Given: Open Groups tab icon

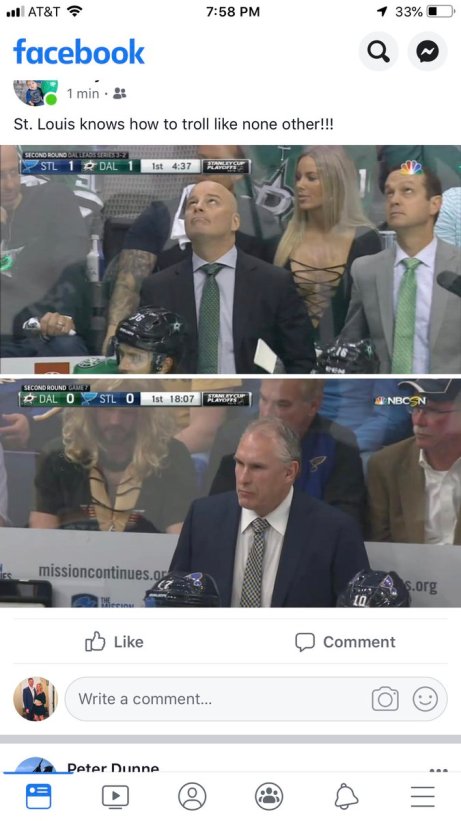Looking at the screenshot, I should [269, 796].
